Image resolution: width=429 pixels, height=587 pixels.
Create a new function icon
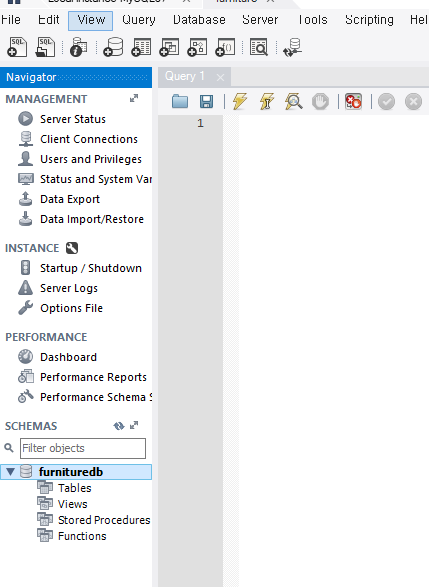pos(225,48)
